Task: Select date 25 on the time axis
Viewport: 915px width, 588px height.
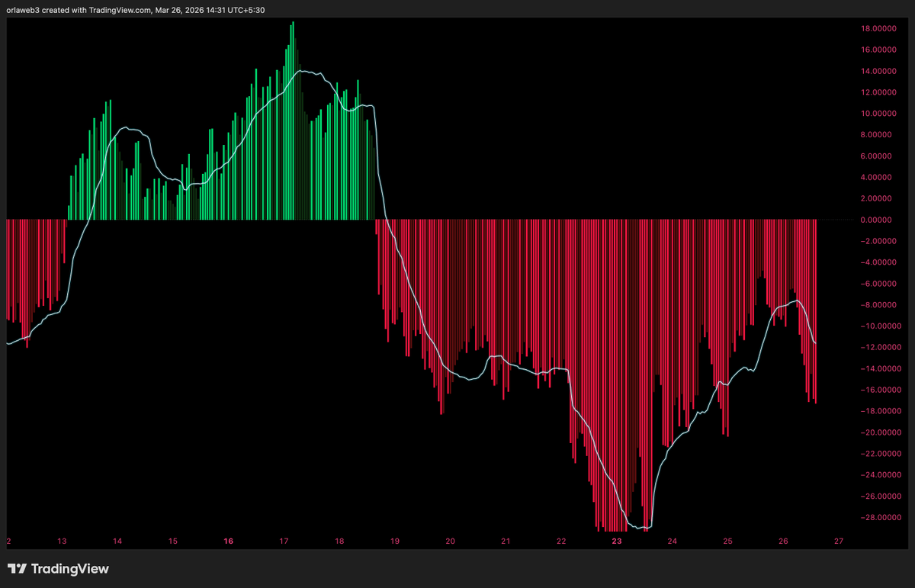Action: [x=727, y=541]
